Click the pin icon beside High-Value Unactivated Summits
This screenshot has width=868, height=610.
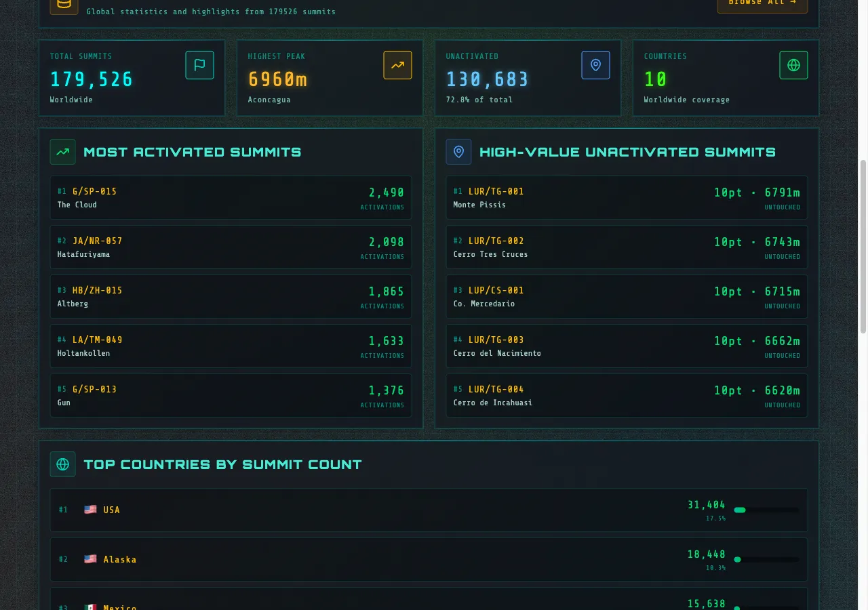click(458, 152)
